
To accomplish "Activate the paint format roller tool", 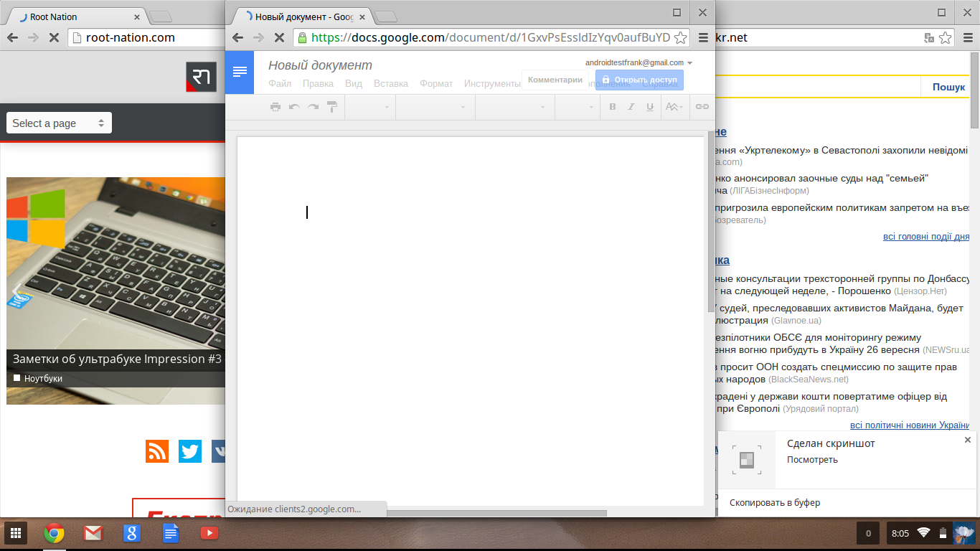I will 331,107.
